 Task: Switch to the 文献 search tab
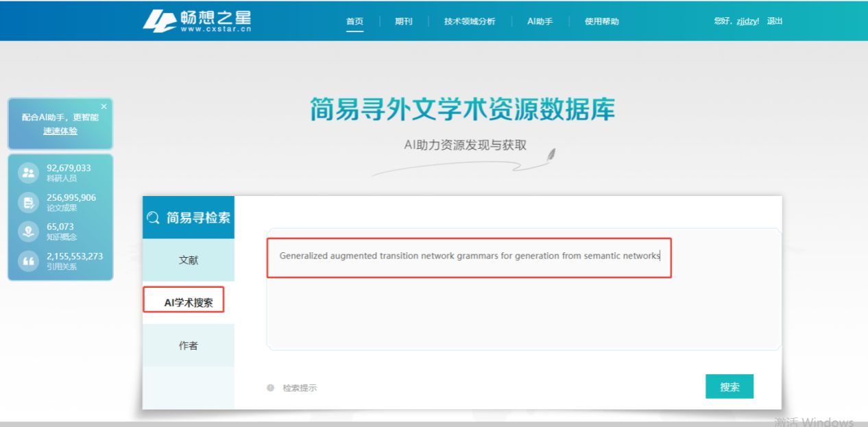(189, 260)
